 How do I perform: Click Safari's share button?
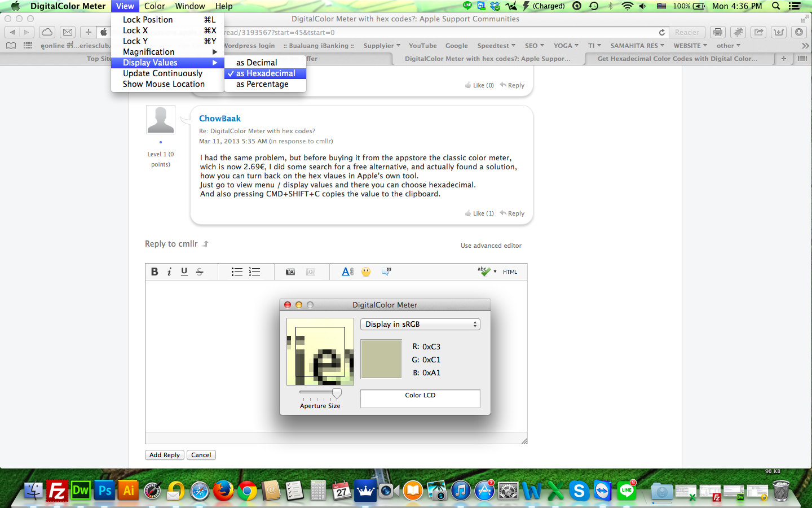758,32
